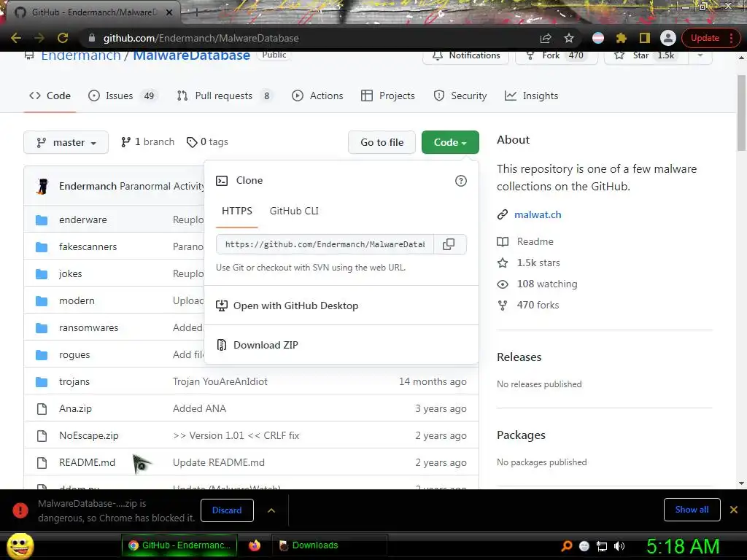Open the Downloads taskbar window
747x560 pixels.
330,545
